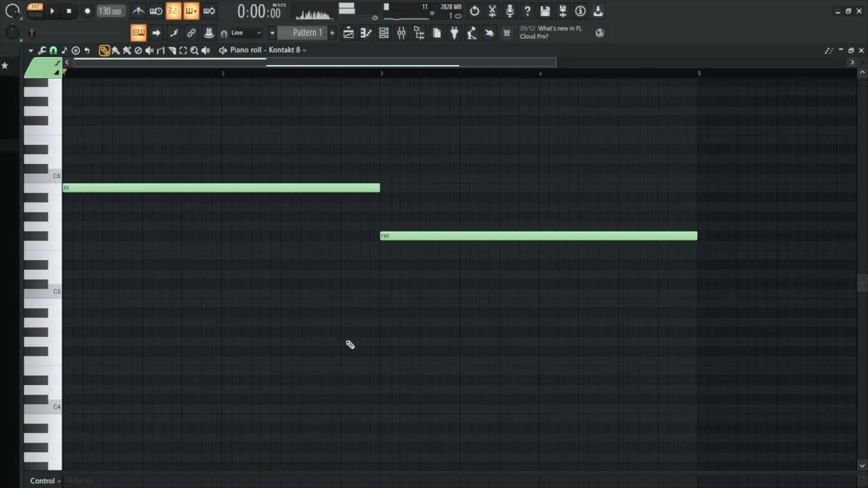868x488 pixels.
Task: Select the Paint brush tool
Action: tap(115, 50)
